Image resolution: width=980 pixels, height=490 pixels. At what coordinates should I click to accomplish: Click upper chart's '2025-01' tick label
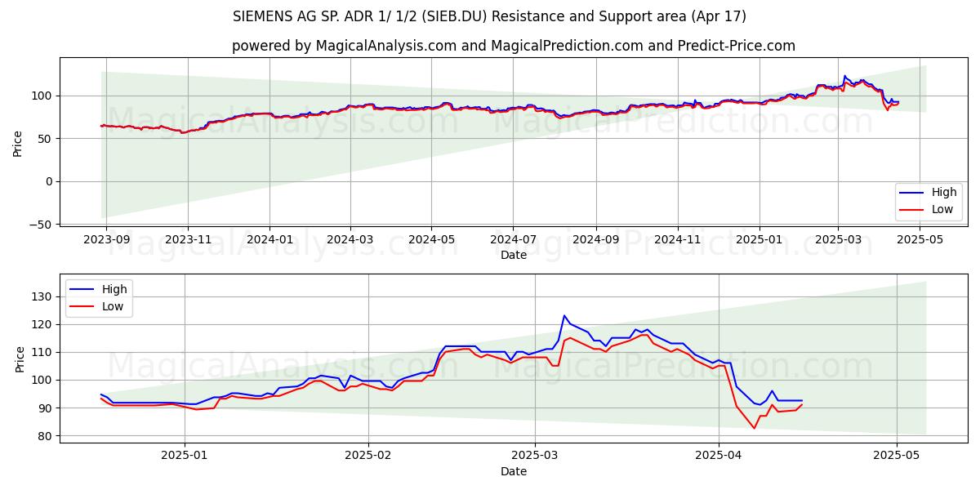coord(759,240)
